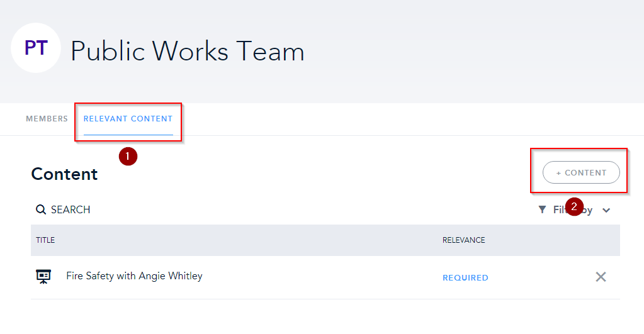The height and width of the screenshot is (334, 644).
Task: Switch to the Members tab
Action: (47, 119)
